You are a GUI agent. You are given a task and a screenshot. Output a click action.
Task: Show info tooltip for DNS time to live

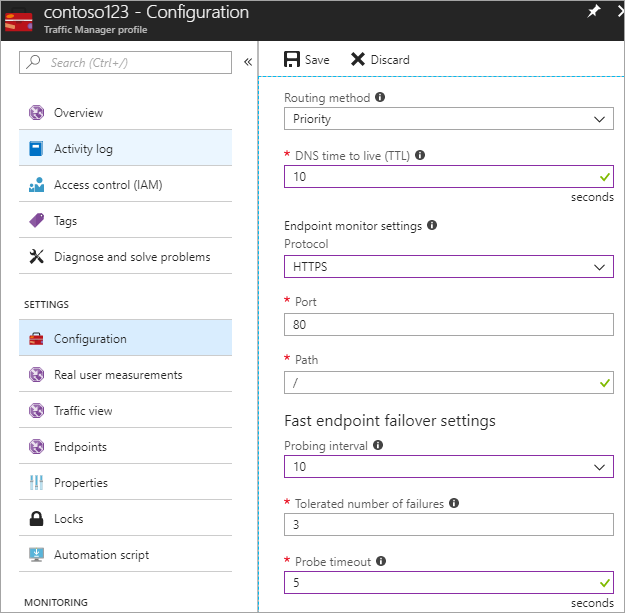[x=420, y=155]
